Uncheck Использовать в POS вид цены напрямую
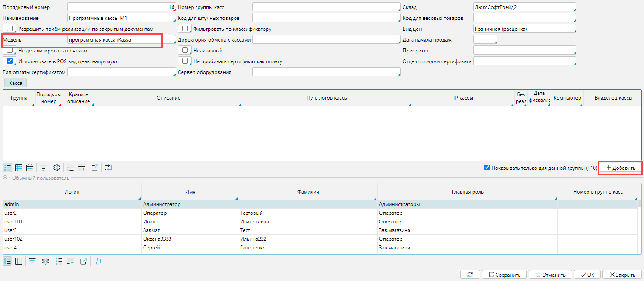The image size is (644, 281). point(10,61)
